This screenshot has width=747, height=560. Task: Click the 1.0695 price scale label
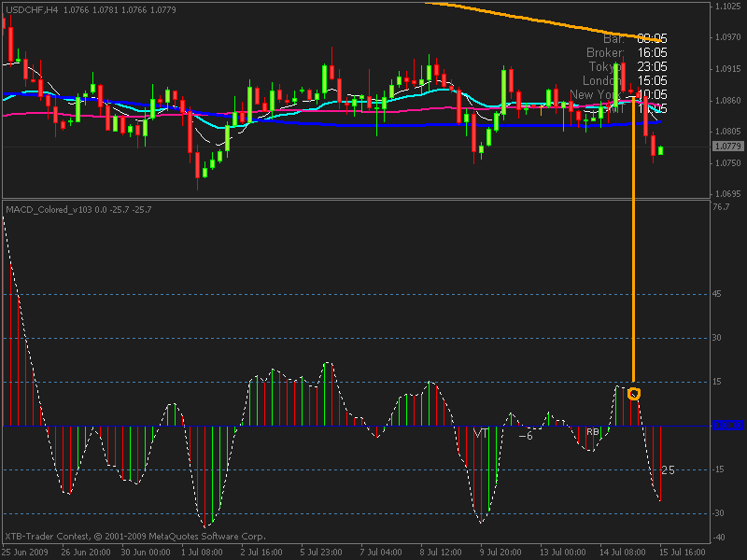pyautogui.click(x=728, y=194)
